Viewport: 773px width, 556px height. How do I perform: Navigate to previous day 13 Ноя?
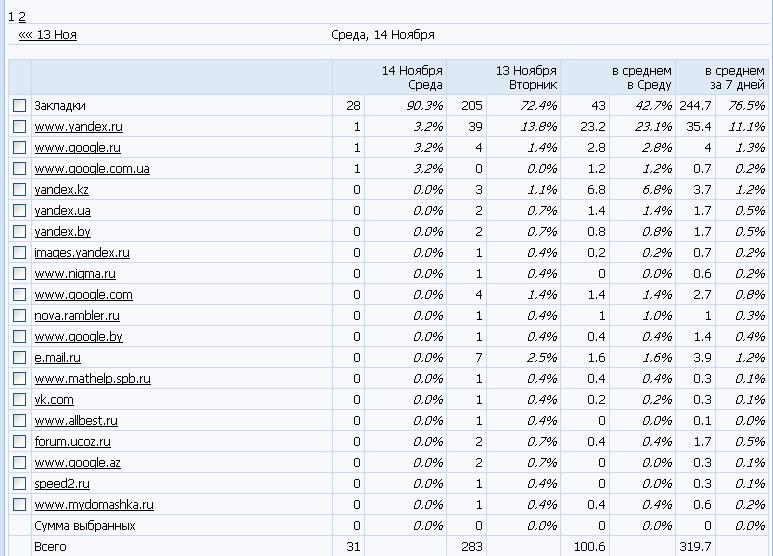48,35
